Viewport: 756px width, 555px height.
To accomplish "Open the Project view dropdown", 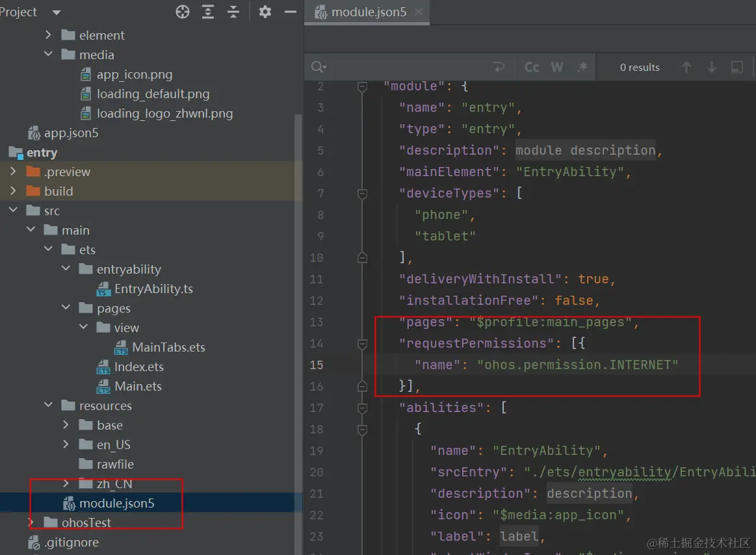I will 57,12.
